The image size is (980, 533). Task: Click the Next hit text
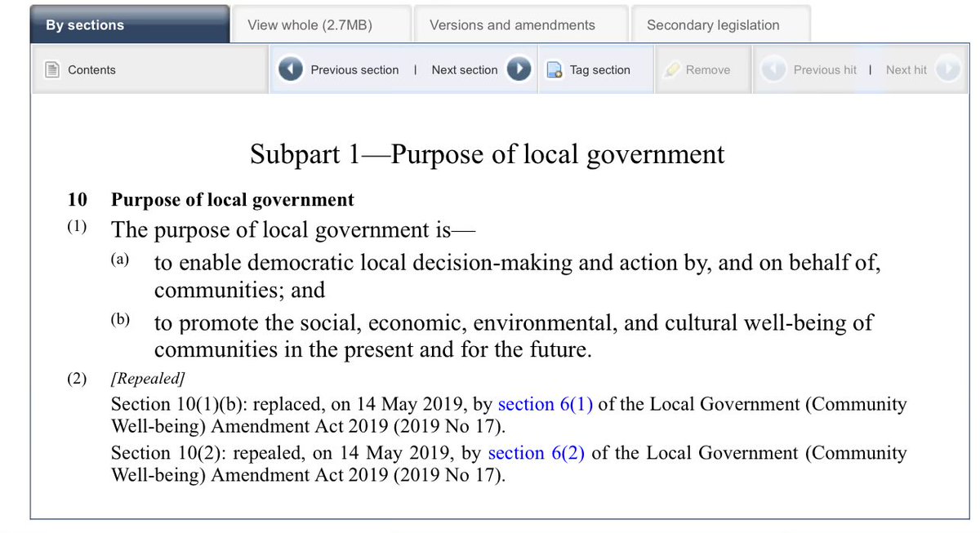click(x=906, y=70)
